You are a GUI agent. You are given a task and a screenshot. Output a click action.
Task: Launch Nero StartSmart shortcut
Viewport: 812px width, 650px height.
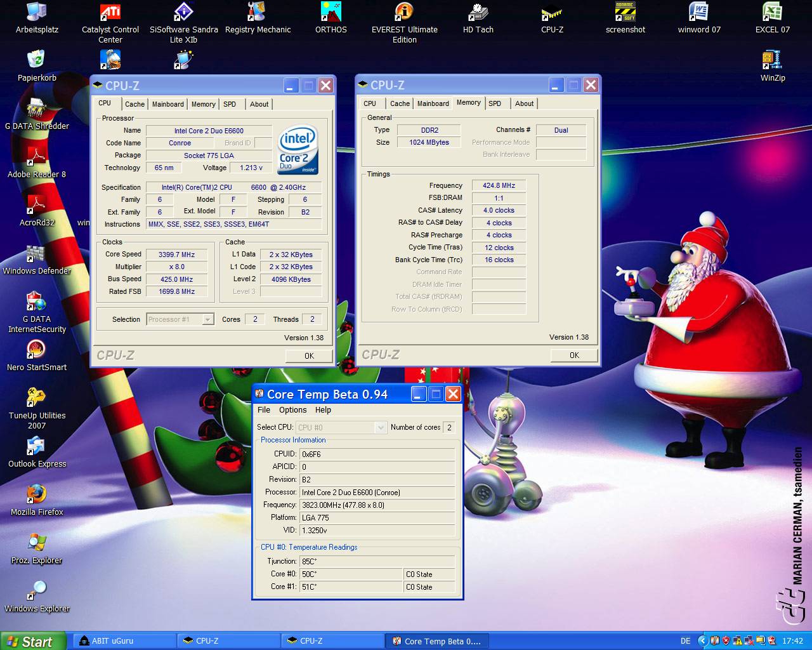pos(37,355)
